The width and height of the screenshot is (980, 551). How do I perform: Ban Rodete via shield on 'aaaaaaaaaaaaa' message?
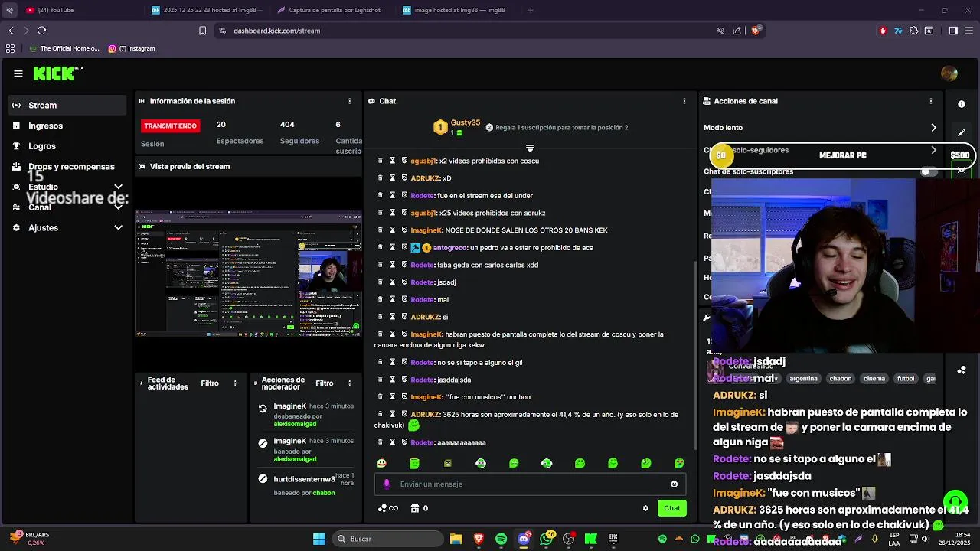coord(404,442)
